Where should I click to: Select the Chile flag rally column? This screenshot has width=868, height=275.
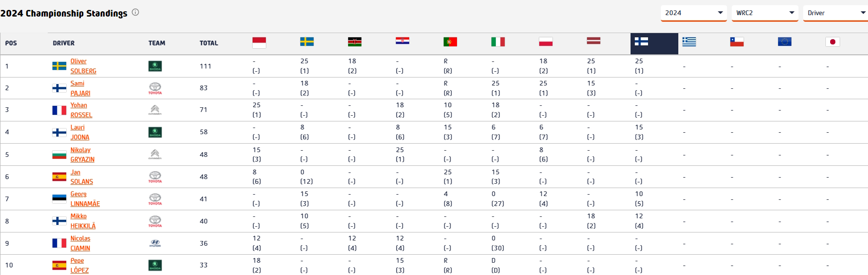click(x=736, y=42)
